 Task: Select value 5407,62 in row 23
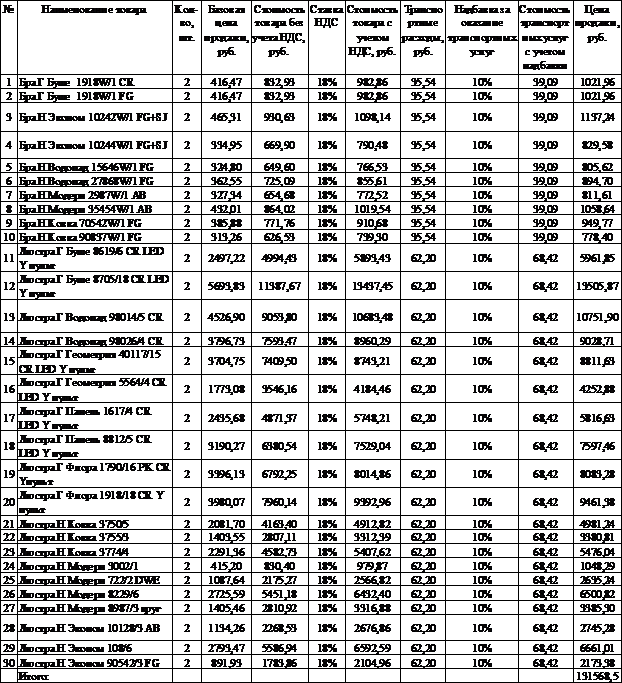coord(372,552)
